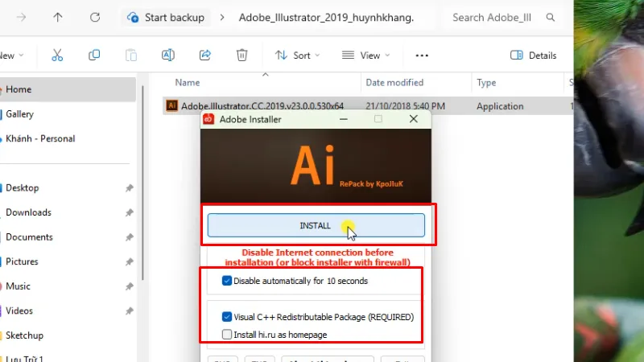This screenshot has height=362, width=644.
Task: Click the pin icon beside Documents
Action: [x=130, y=237]
